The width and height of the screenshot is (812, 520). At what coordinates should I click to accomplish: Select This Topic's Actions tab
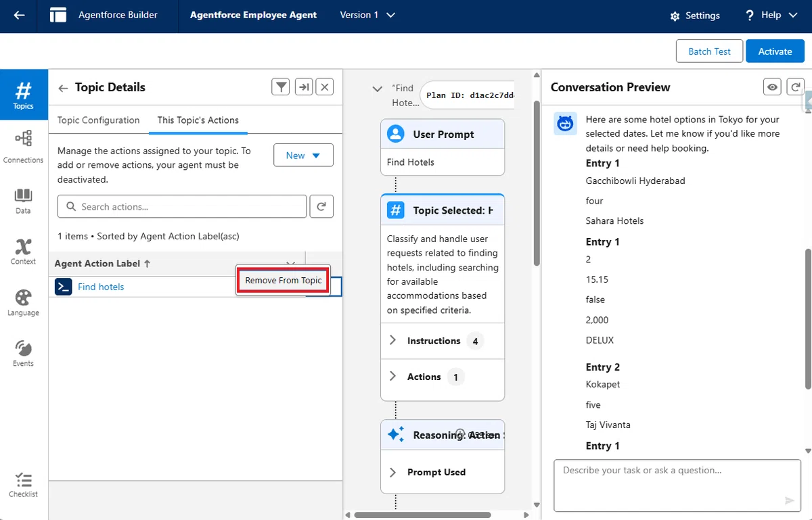(x=198, y=120)
